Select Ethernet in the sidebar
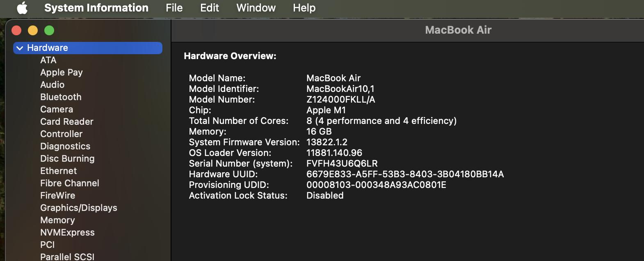The height and width of the screenshot is (261, 644). pos(58,171)
